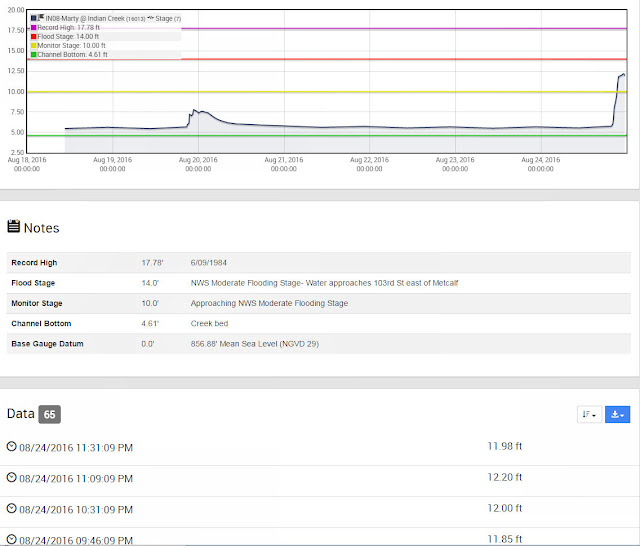Select legend text Record High: 17.78 ft
640x546 pixels.
69,28
